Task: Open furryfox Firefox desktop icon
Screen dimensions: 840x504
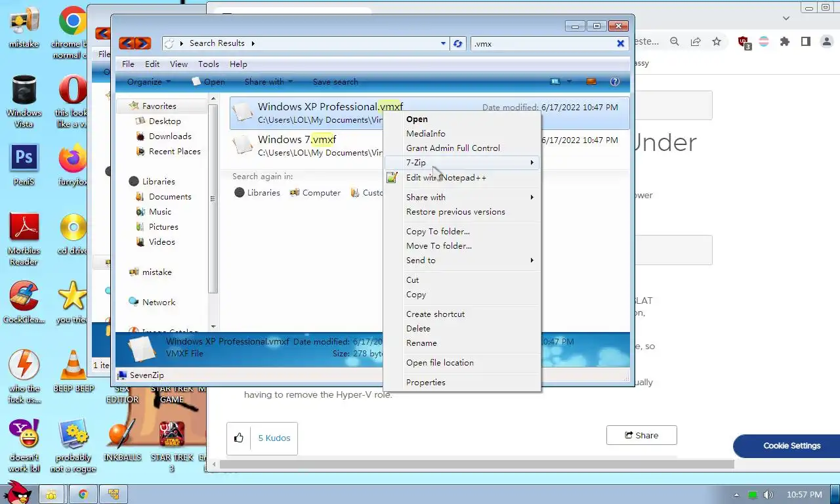Action: pos(73,158)
